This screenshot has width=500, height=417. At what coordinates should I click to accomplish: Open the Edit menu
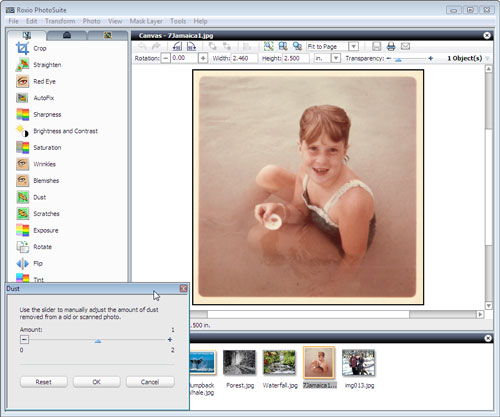tap(32, 21)
